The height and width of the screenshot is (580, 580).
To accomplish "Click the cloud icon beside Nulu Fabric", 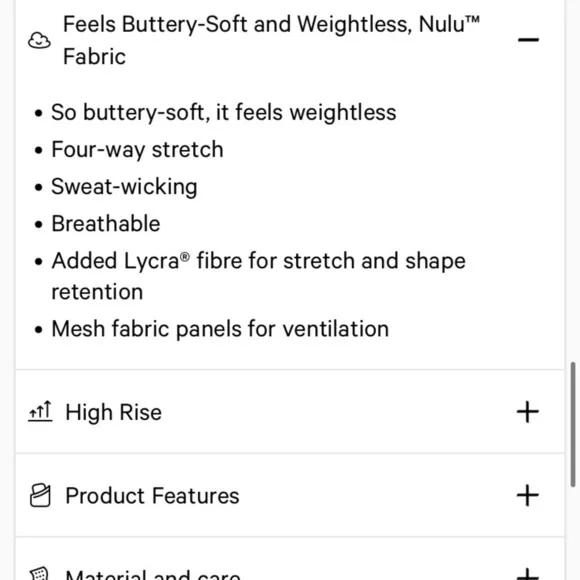I will tap(39, 40).
